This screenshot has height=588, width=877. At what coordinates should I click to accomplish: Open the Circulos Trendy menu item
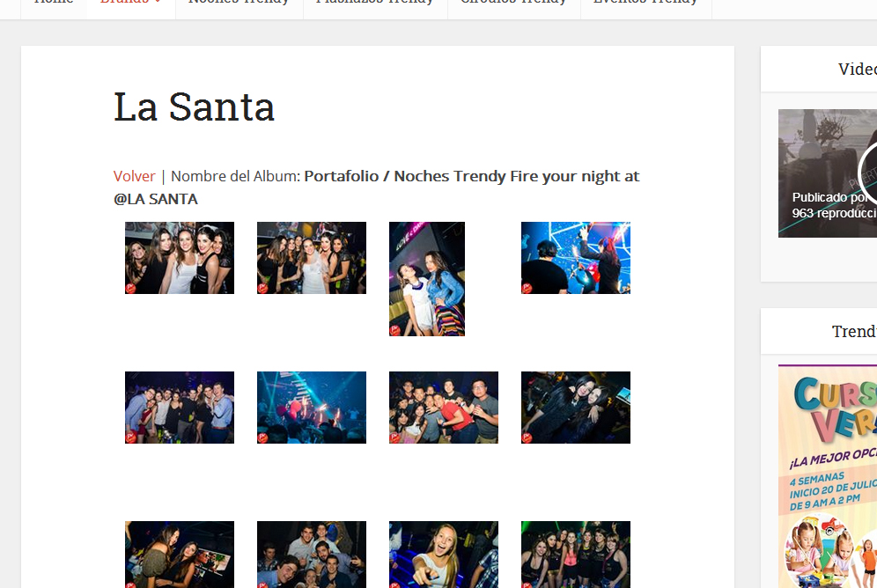(513, 4)
